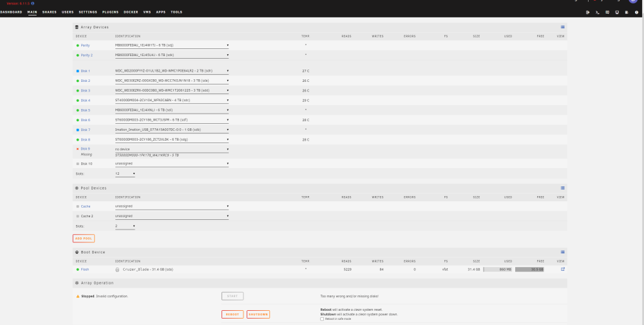Click the Shutdown button

point(258,314)
